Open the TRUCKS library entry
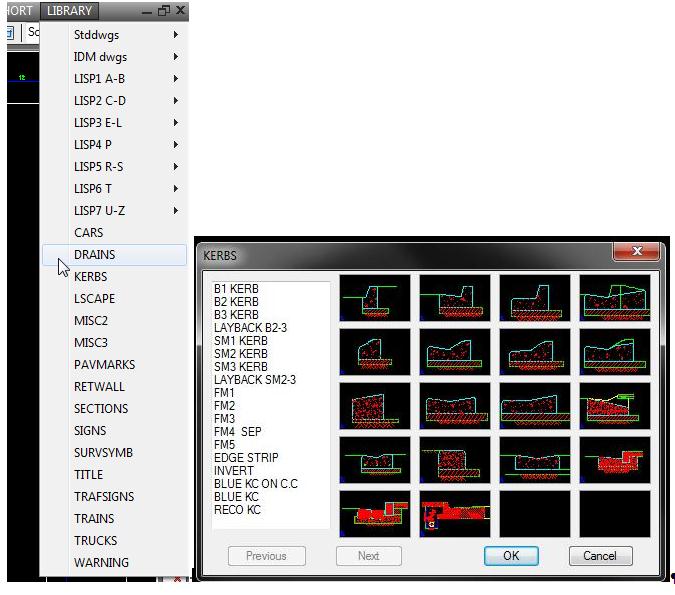The height and width of the screenshot is (595, 675). point(115,540)
